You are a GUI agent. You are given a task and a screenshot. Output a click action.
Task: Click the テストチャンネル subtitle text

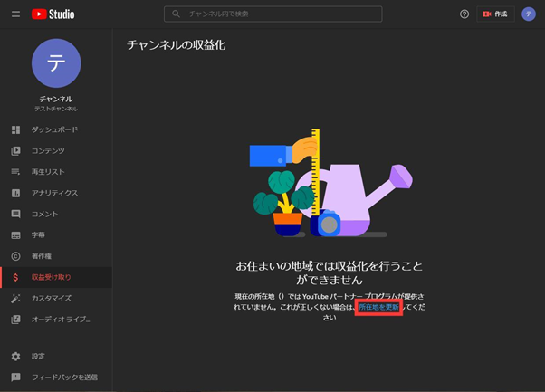click(x=56, y=110)
